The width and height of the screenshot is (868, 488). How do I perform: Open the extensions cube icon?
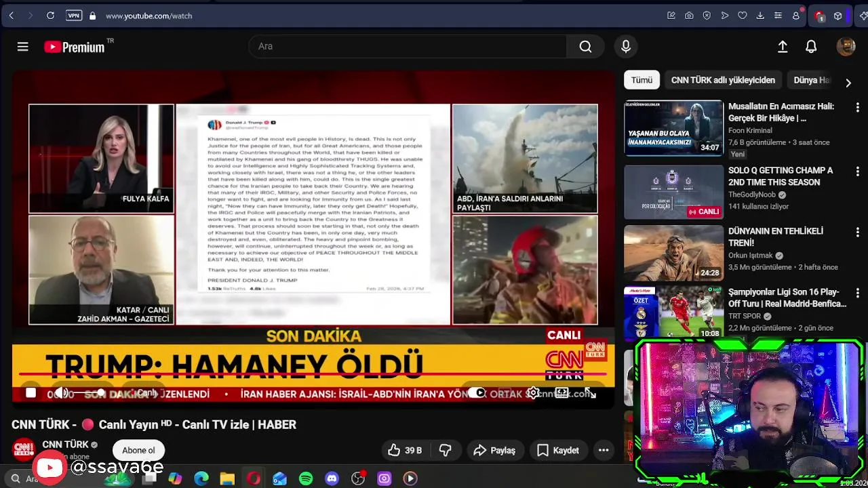click(x=838, y=16)
